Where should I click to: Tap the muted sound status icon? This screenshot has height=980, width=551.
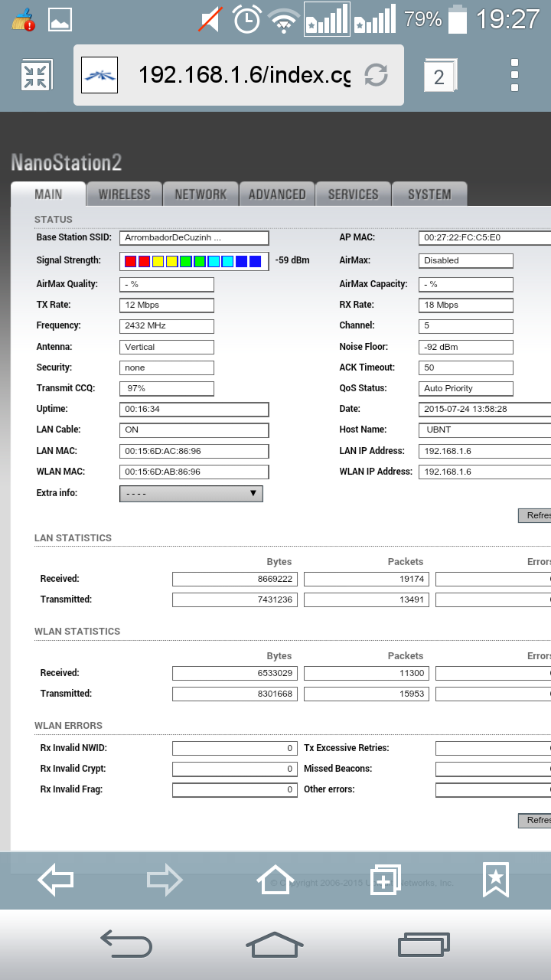[210, 18]
